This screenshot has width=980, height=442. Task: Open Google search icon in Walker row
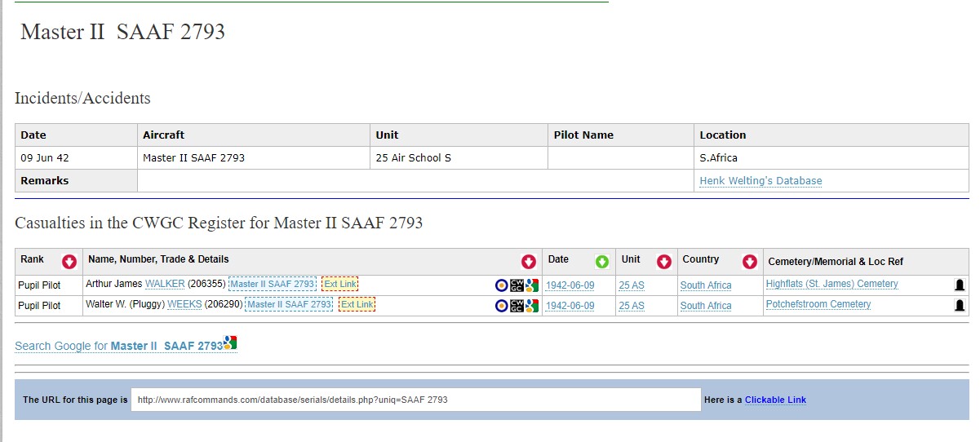(531, 285)
